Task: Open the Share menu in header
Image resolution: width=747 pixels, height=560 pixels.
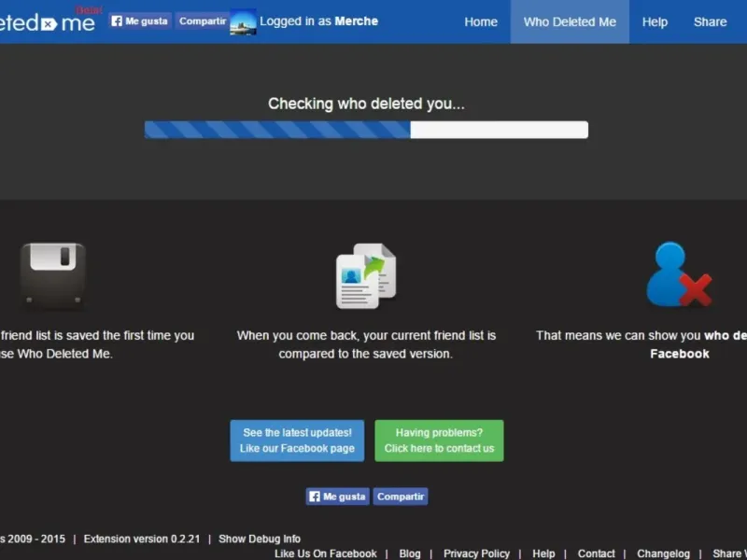Action: pos(710,21)
